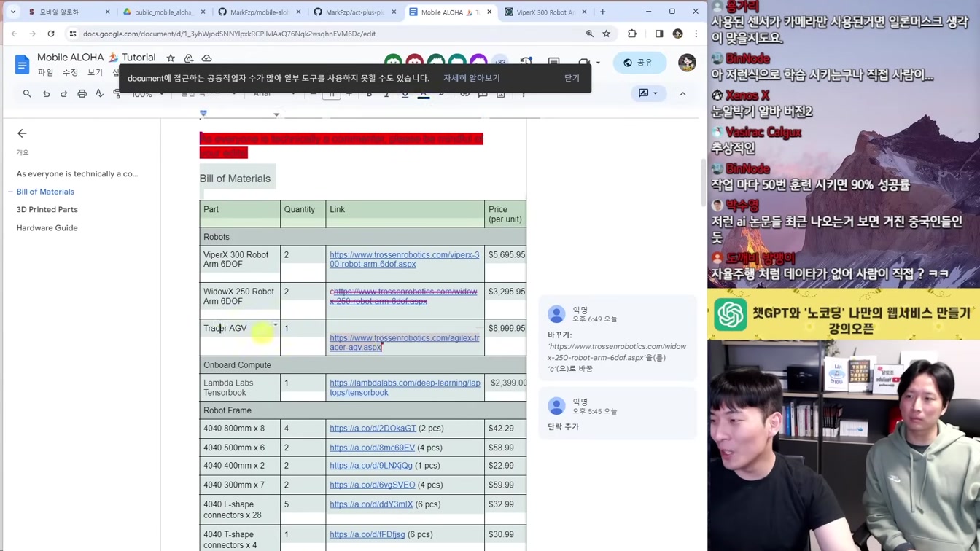This screenshot has width=980, height=551.
Task: Open the search menus magnifier tool
Action: [x=27, y=93]
